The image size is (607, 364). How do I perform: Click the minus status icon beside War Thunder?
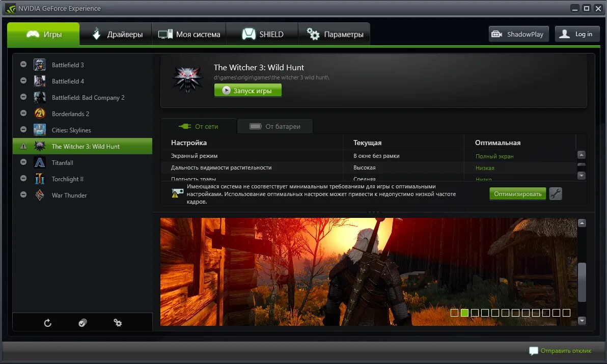click(23, 194)
